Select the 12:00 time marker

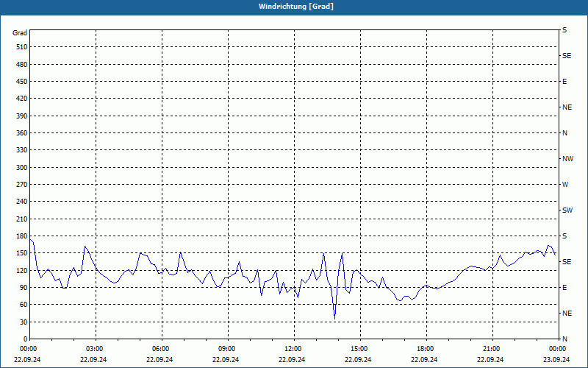click(293, 349)
